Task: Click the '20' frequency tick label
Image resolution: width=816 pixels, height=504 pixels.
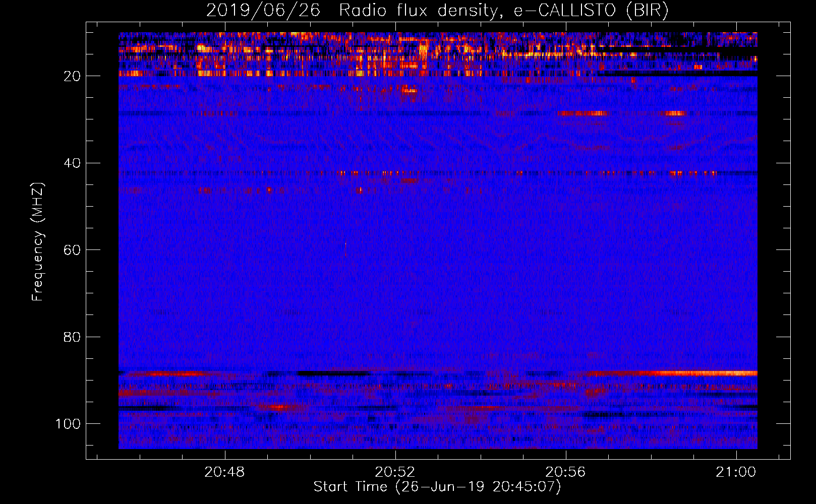Action: click(73, 76)
